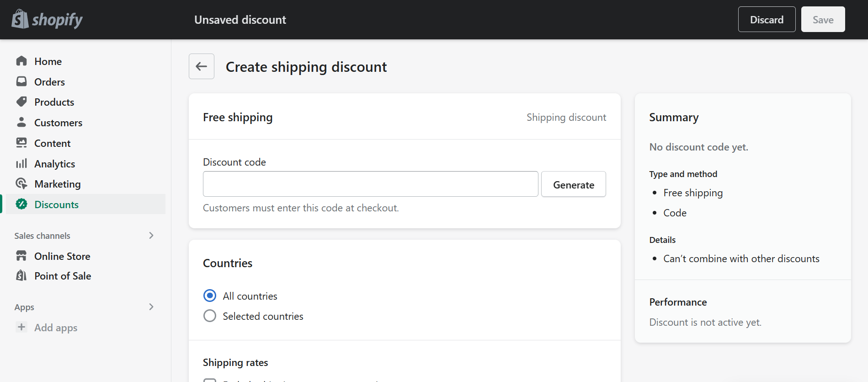Screen dimensions: 868x382
Task: Click the Marketing target icon
Action: (x=21, y=183)
